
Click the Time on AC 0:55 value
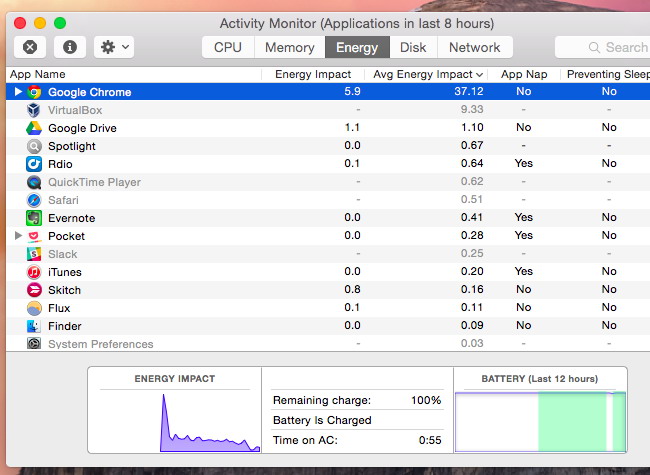[x=430, y=440]
